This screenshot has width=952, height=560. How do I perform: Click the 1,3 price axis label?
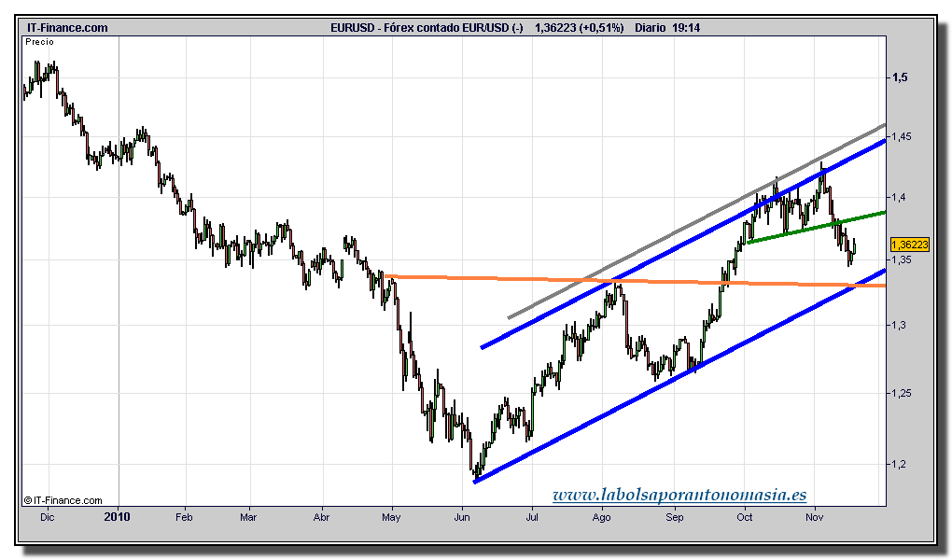pyautogui.click(x=899, y=325)
